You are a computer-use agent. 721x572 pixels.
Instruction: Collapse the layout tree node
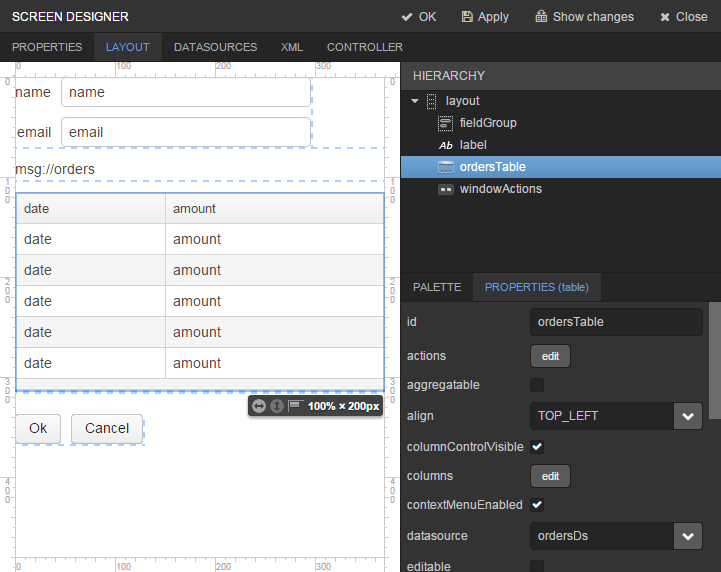(x=415, y=101)
